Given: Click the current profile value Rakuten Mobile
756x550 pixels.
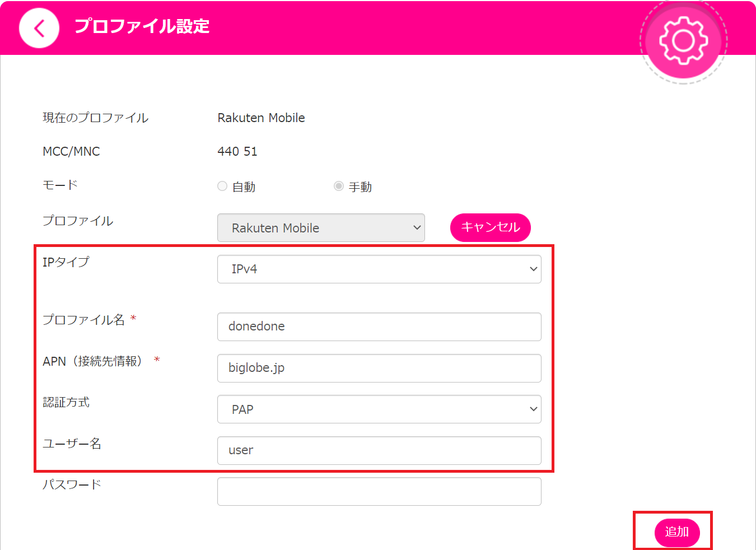Looking at the screenshot, I should pos(261,118).
